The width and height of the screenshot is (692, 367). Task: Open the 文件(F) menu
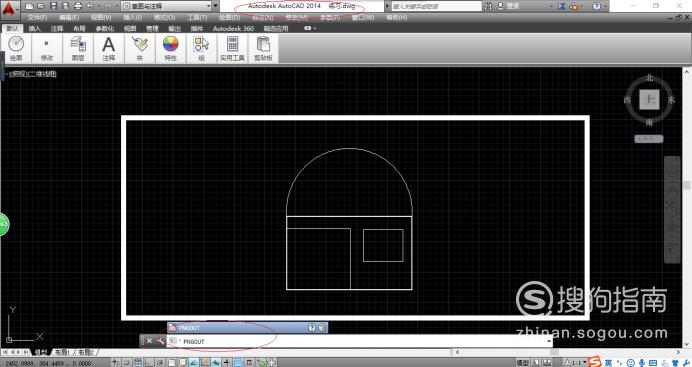click(x=37, y=18)
